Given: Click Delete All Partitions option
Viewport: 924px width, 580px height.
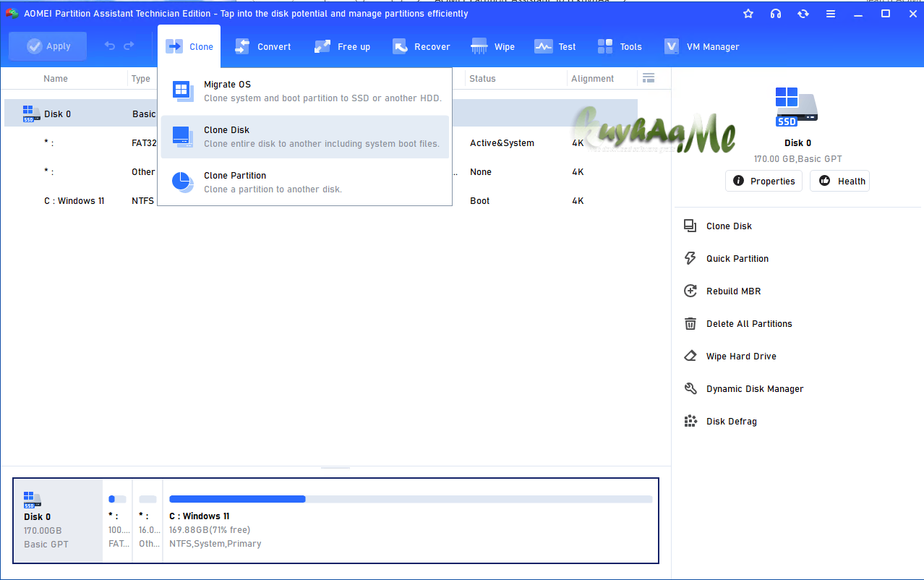Looking at the screenshot, I should [749, 323].
